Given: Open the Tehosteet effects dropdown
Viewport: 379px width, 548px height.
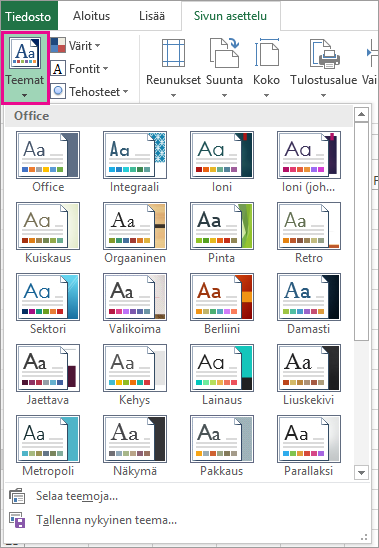Looking at the screenshot, I should click(89, 92).
